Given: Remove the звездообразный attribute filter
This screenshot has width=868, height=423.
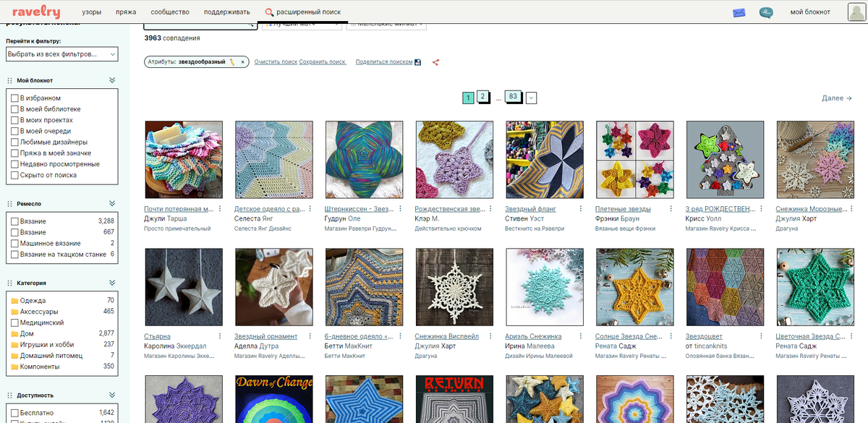Looking at the screenshot, I should click(x=242, y=62).
